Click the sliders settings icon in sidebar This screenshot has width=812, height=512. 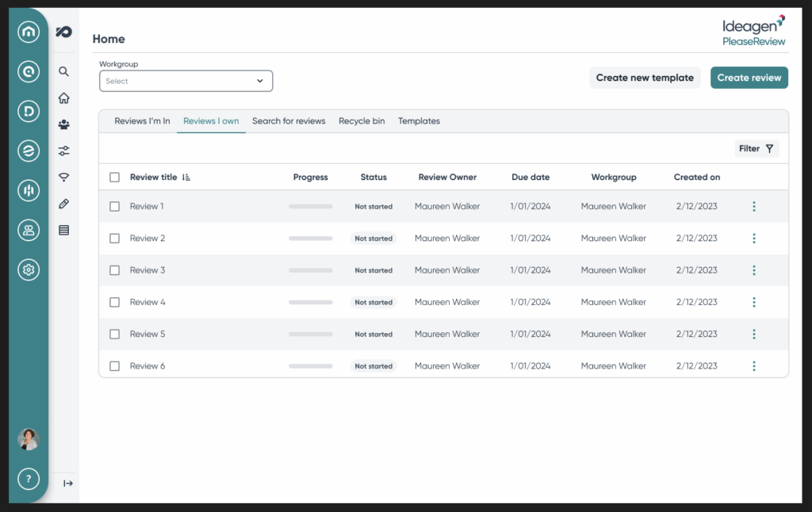pos(64,151)
